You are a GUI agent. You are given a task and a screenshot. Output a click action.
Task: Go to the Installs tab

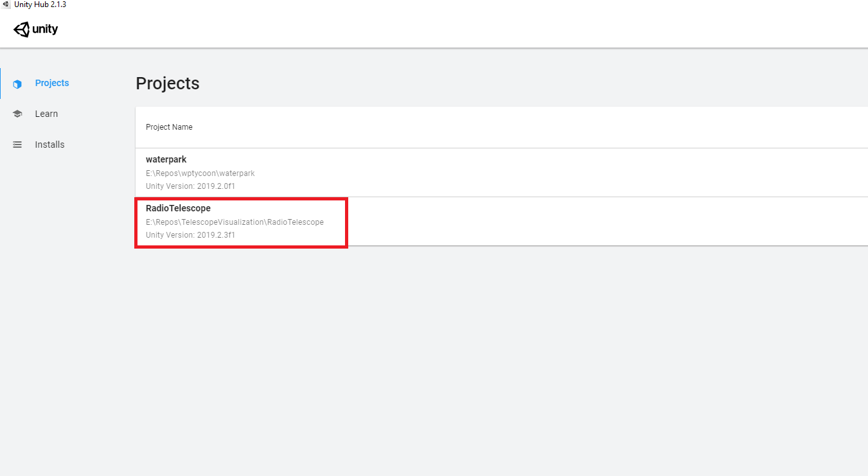[49, 145]
